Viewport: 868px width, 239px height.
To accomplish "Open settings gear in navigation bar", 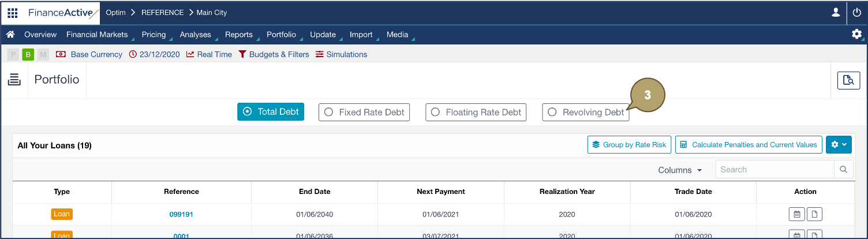I will coord(856,34).
